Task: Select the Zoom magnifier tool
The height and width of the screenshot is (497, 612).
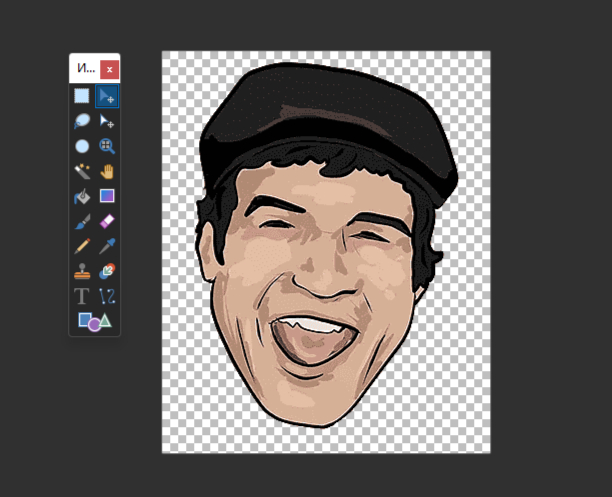Action: [x=107, y=146]
